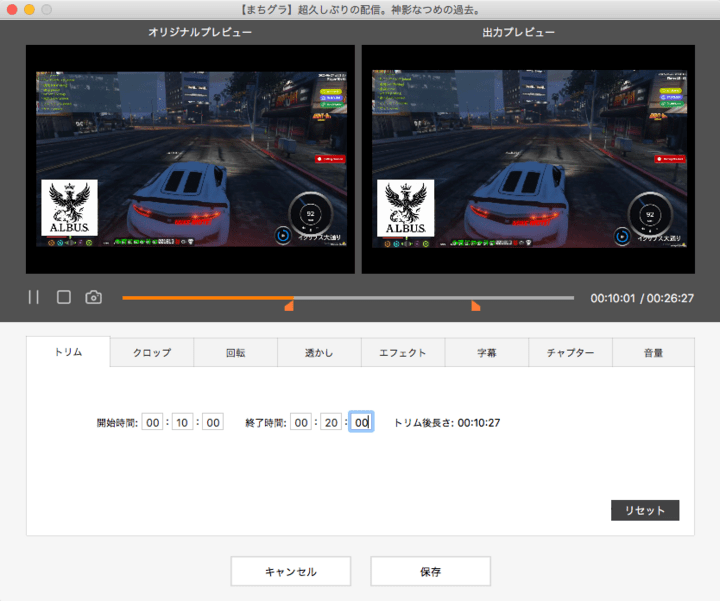This screenshot has width=720, height=601.
Task: Click the trim end marker on the timeline
Action: click(x=475, y=305)
